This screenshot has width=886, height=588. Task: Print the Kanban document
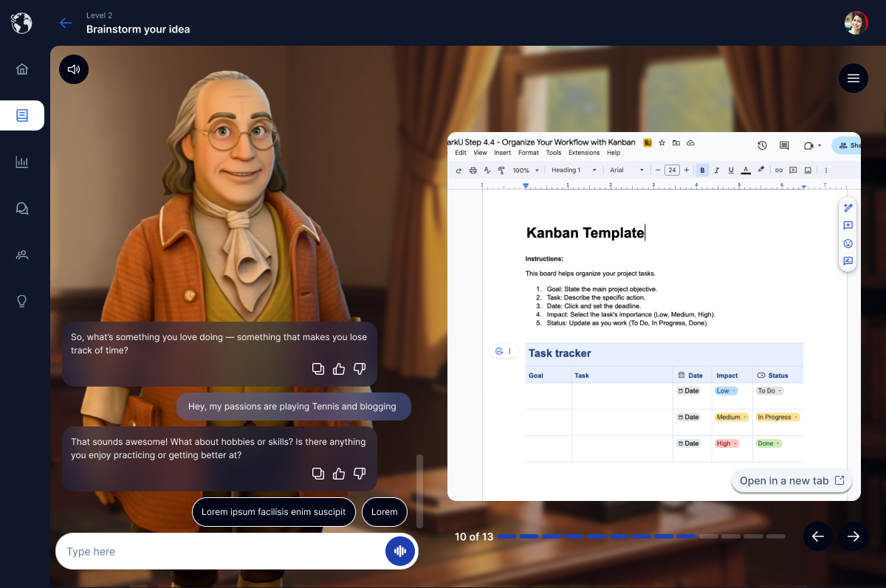(x=473, y=170)
